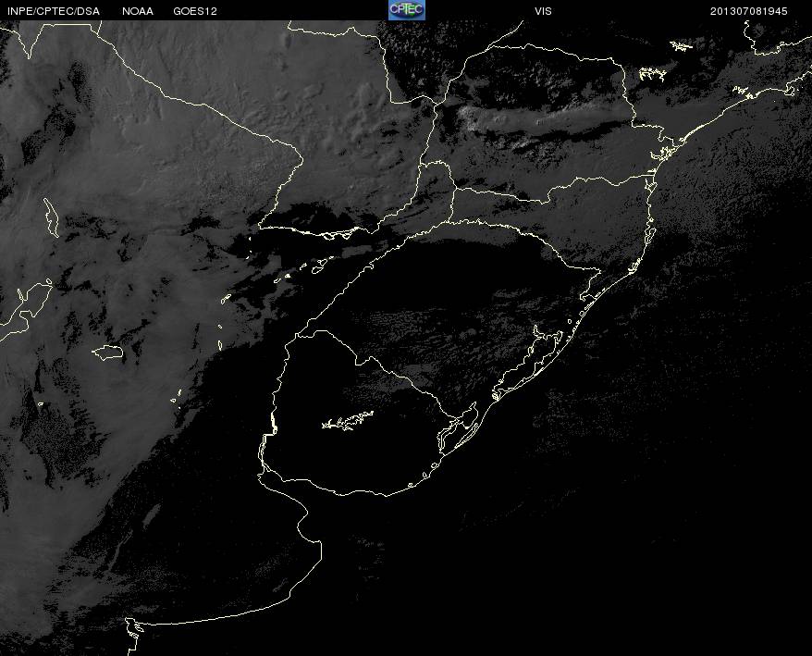
Task: Click the NOAA label in header
Action: 138,11
